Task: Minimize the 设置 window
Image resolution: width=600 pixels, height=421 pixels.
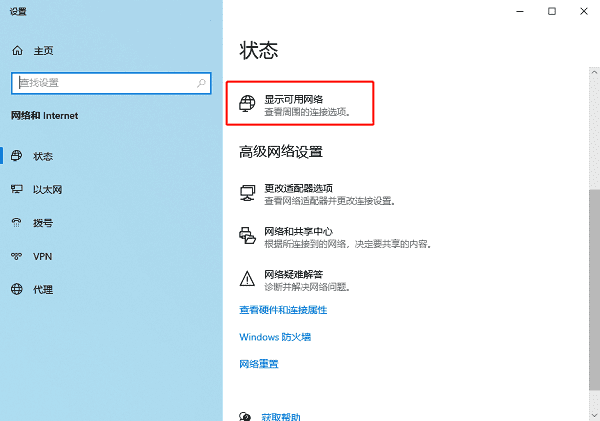Action: (520, 11)
